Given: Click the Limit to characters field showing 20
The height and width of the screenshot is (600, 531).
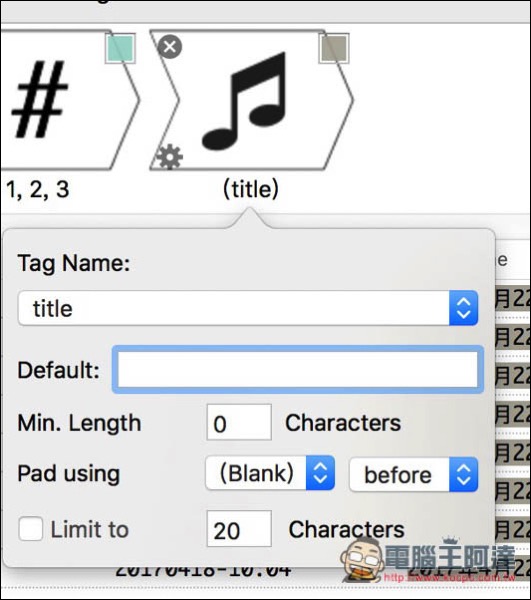Looking at the screenshot, I should click(239, 528).
